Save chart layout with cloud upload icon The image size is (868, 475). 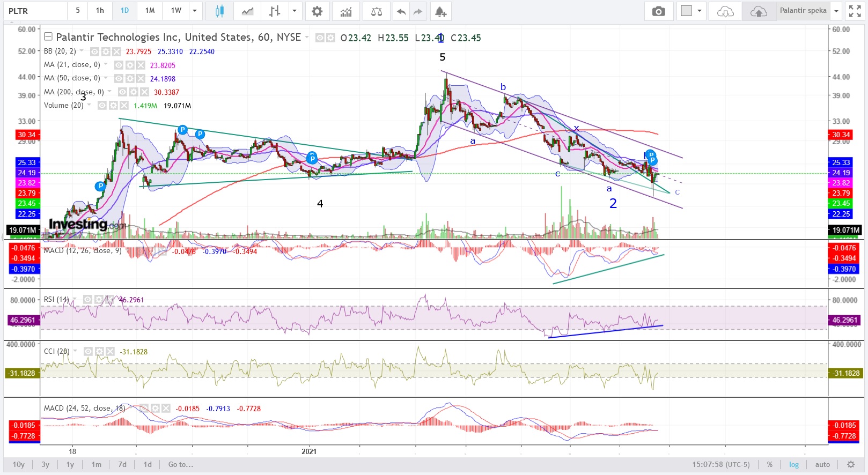click(x=758, y=11)
